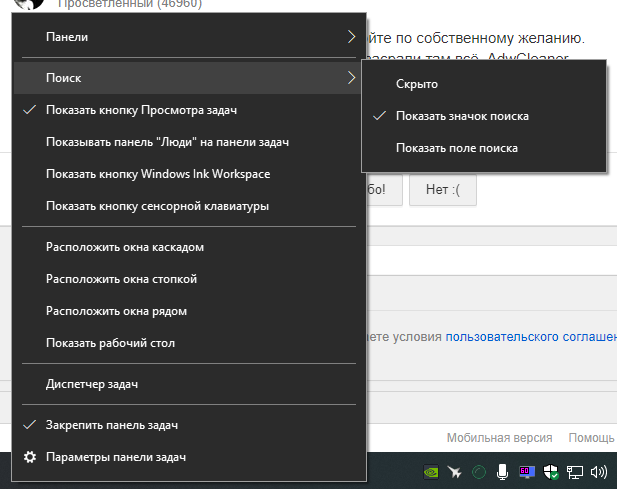
Task: Choose Расположить окна стопкой
Action: pyautogui.click(x=189, y=279)
